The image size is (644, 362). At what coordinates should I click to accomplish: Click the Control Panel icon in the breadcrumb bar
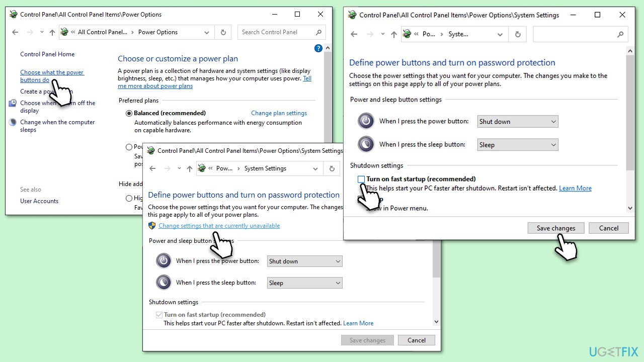tap(64, 32)
